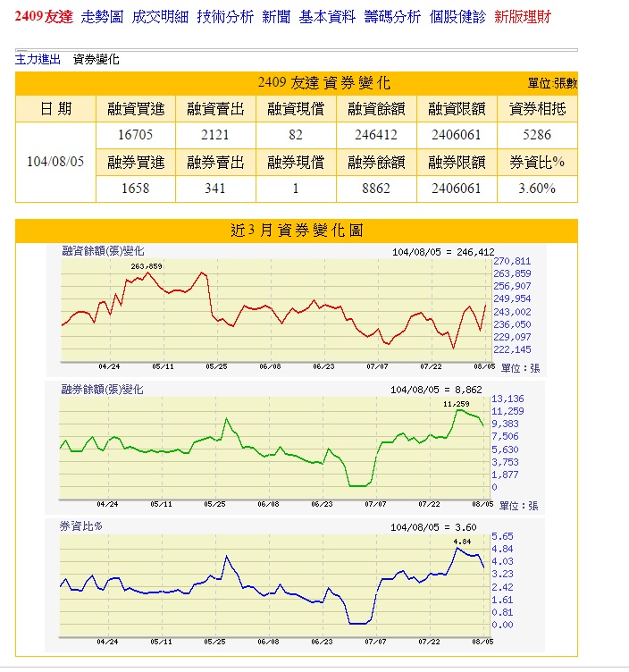This screenshot has width=629, height=672.
Task: Click the 融券餘額 value 8862
Action: pos(376,189)
